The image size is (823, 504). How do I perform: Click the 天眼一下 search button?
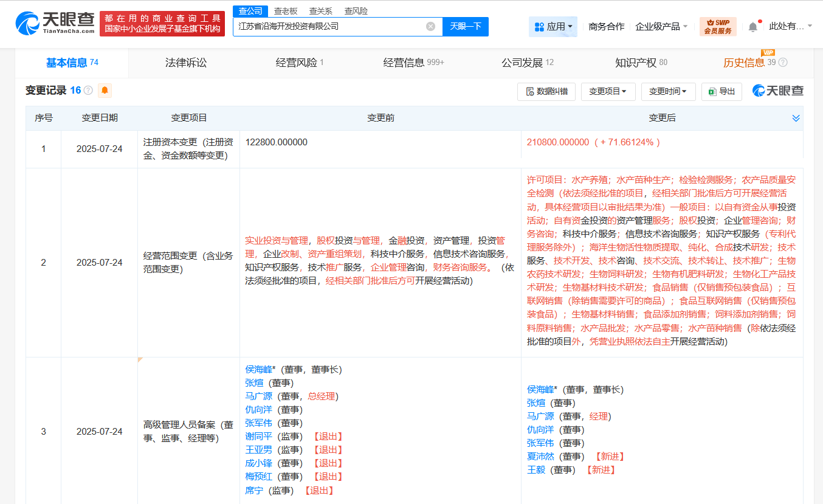pyautogui.click(x=466, y=27)
